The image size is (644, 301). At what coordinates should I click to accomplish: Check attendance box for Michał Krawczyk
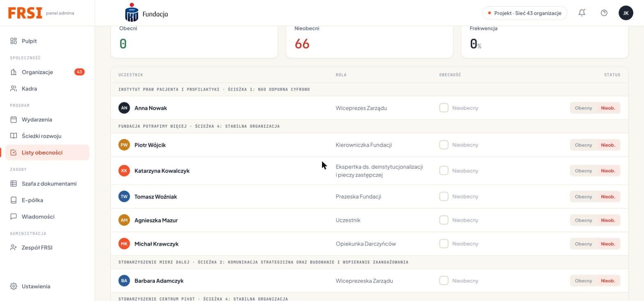[x=444, y=244]
